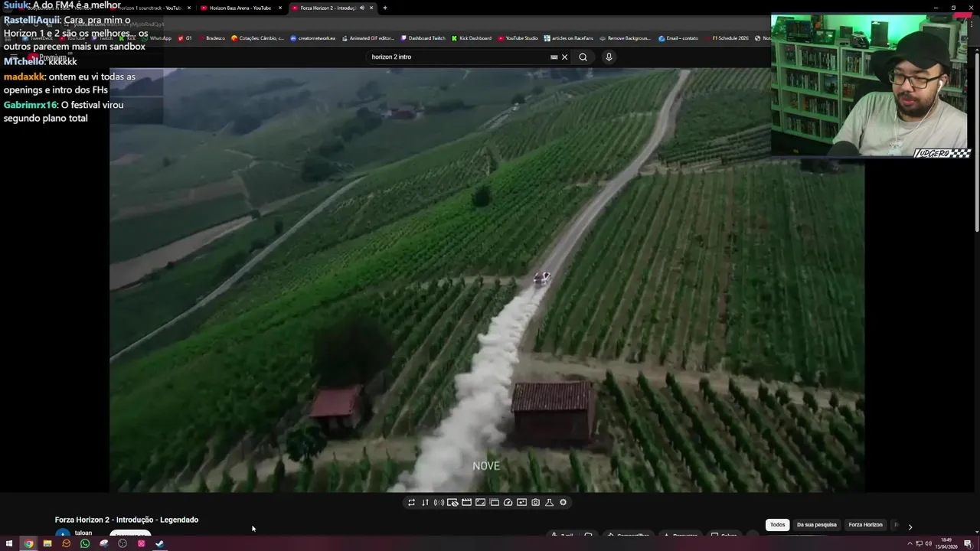This screenshot has width=980, height=551.
Task: Mute the Forza Horizon 2 tab's speaker icon
Action: (361, 8)
